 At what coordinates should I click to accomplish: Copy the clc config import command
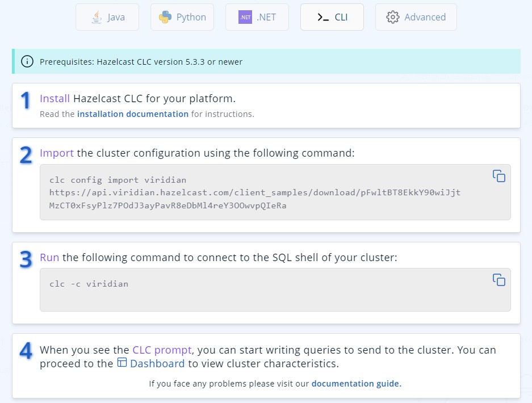click(499, 176)
